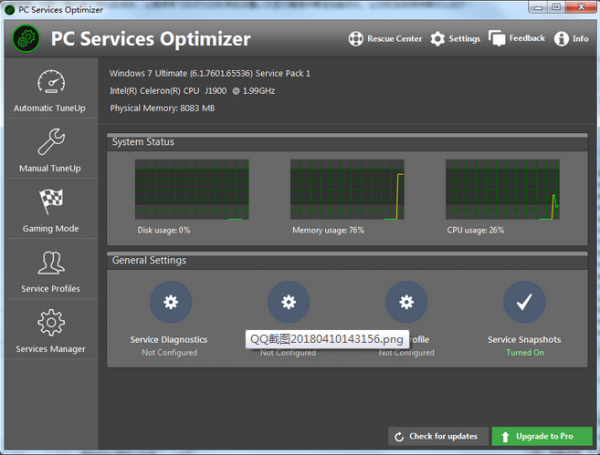Click the Intel Celeron CPU J1900 line

tap(192, 91)
